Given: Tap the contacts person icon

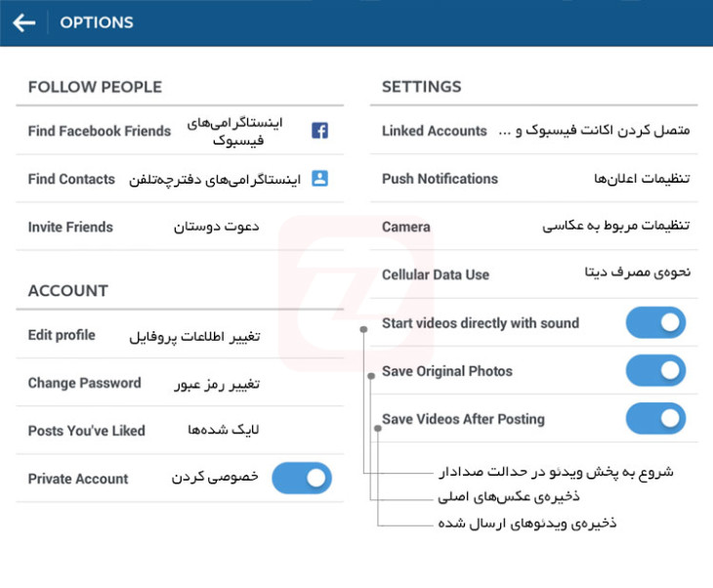Looking at the screenshot, I should coord(319,179).
